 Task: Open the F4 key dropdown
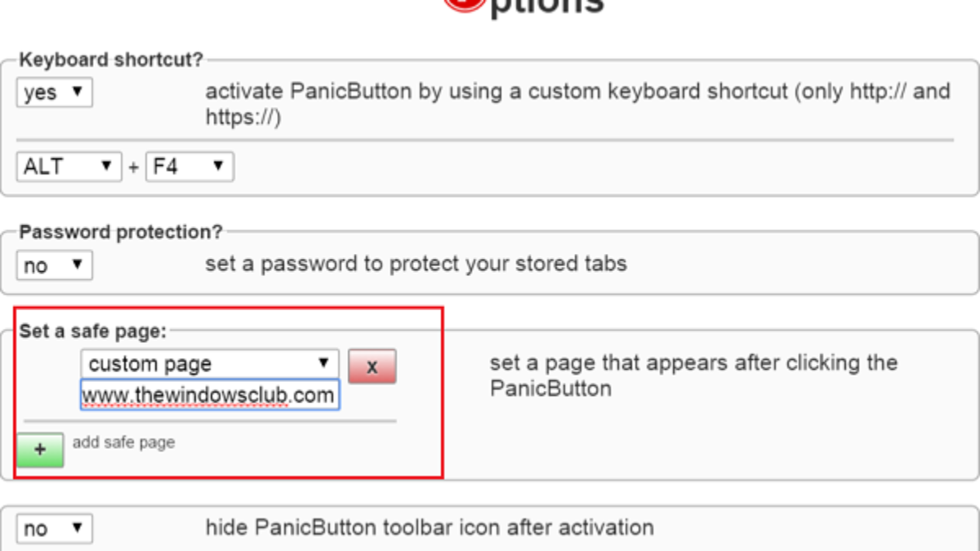(189, 167)
